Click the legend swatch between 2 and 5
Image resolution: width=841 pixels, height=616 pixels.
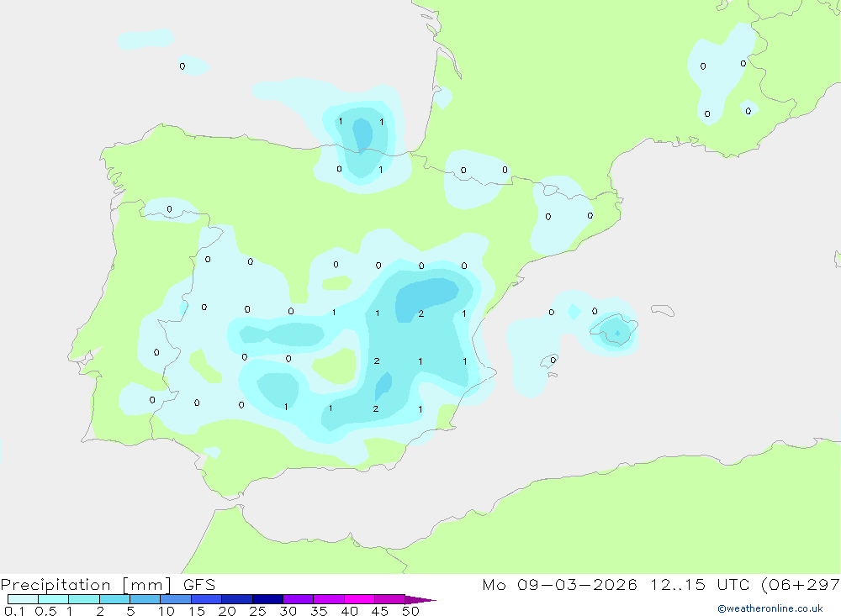pos(114,599)
